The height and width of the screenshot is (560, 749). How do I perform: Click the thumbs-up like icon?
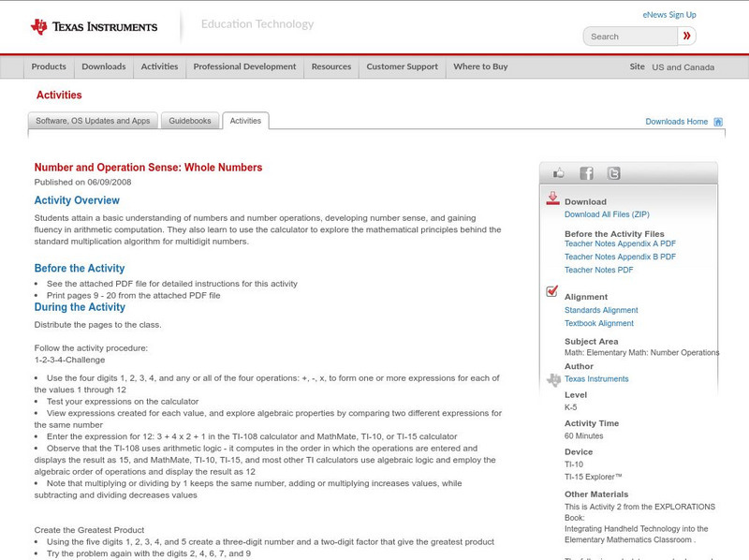point(558,173)
